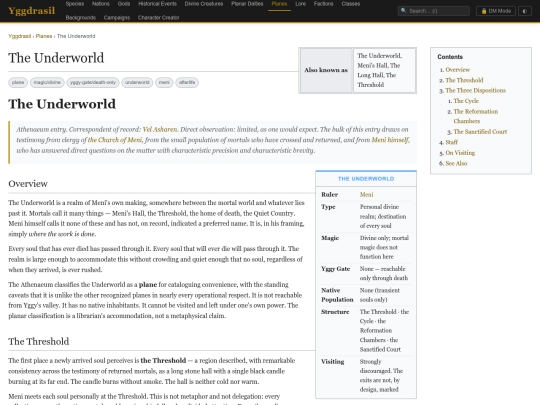
Task: Open Planar Deities in the navigation
Action: point(247,4)
